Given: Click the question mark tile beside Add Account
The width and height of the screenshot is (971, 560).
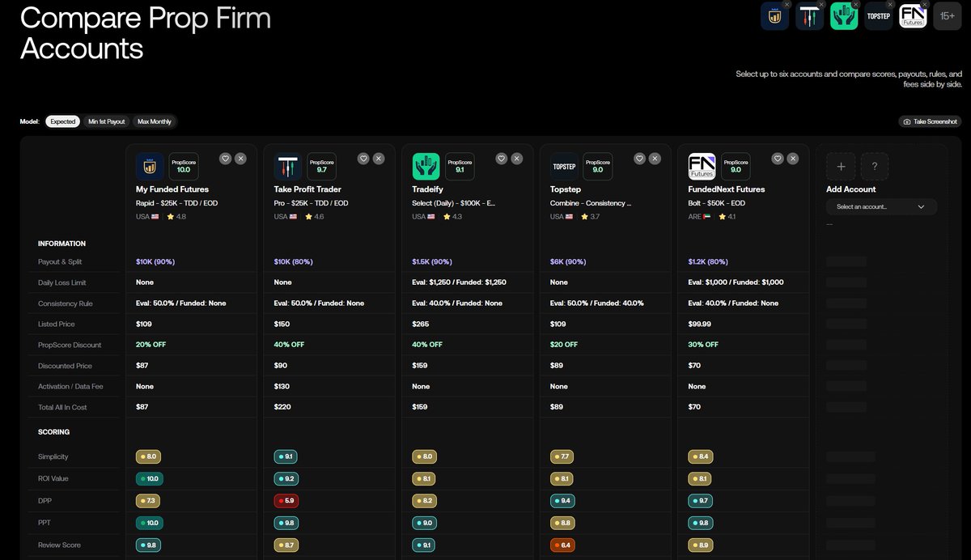Looking at the screenshot, I should (875, 167).
